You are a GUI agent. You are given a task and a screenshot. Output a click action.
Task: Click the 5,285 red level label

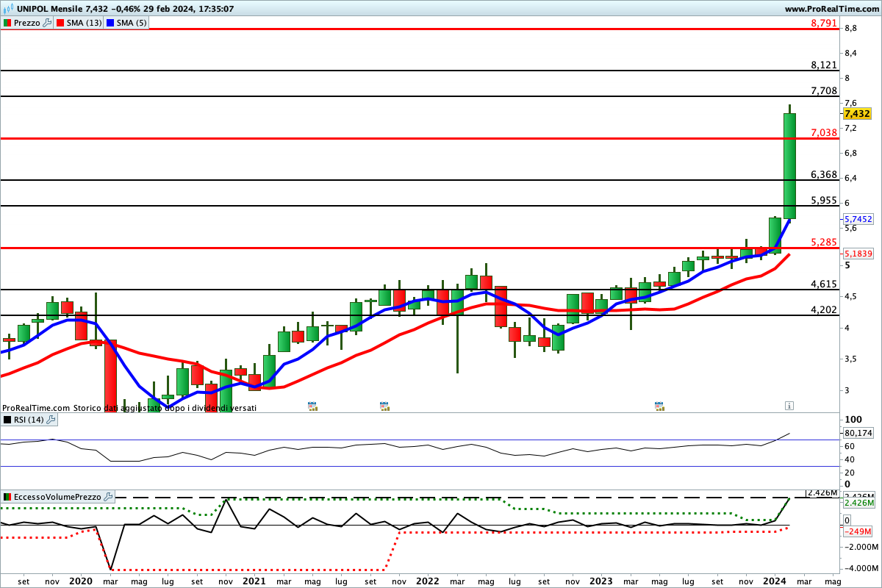click(824, 243)
